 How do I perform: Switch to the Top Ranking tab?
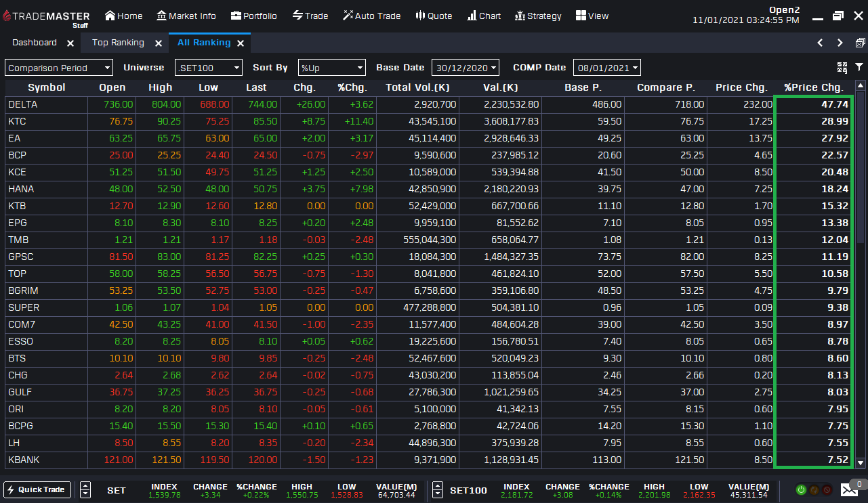point(118,43)
